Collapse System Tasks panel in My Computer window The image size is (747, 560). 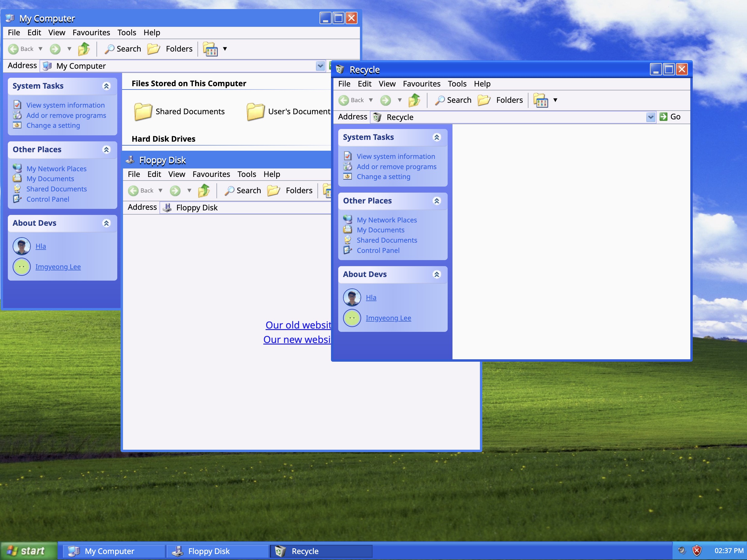pos(106,86)
